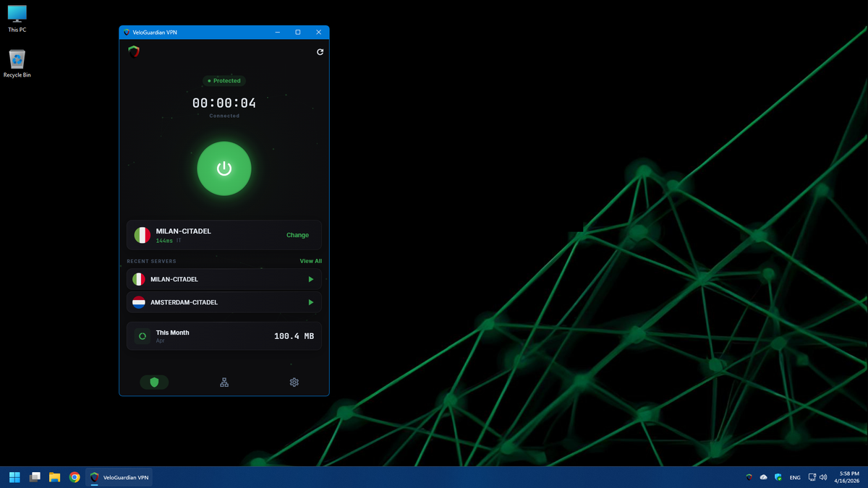This screenshot has width=868, height=488.
Task: Open the Servers network icon in bottom bar
Action: coord(224,382)
